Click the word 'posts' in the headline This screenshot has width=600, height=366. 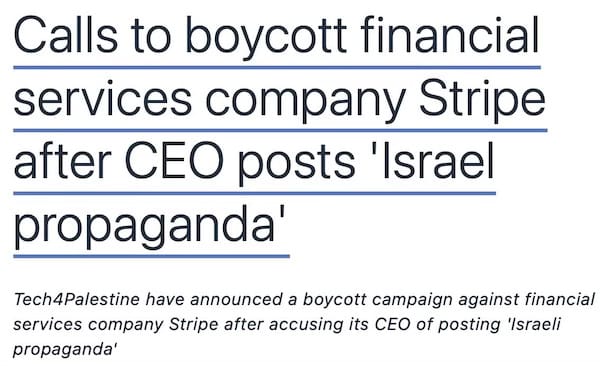pyautogui.click(x=296, y=162)
